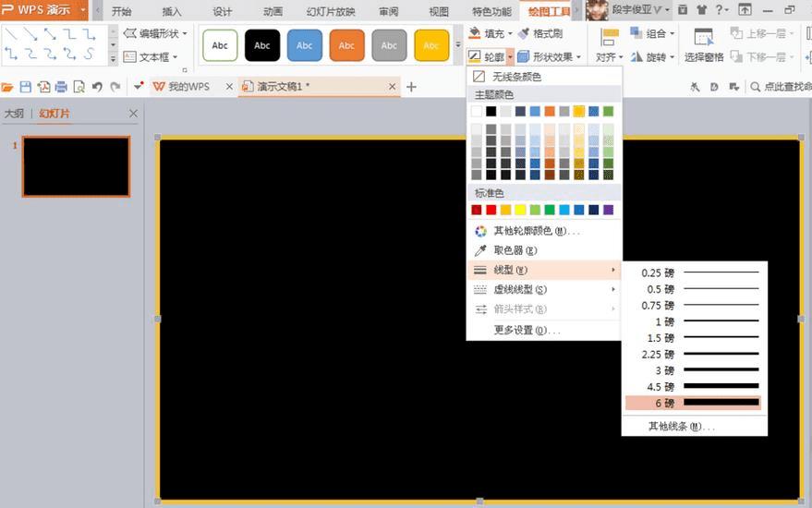Pick the red standard color swatch
The width and height of the screenshot is (812, 508).
(491, 210)
